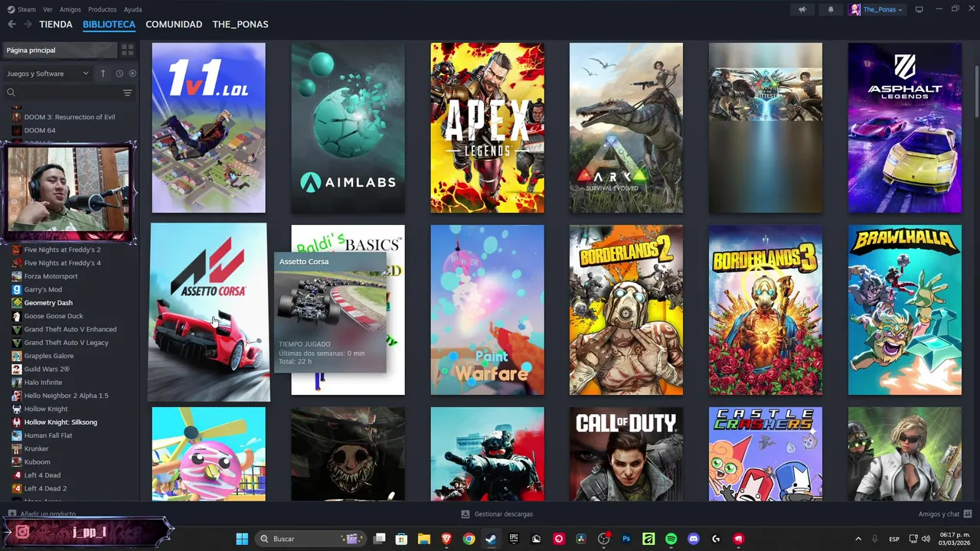Open the Castle Crashers game cover

pyautogui.click(x=766, y=454)
